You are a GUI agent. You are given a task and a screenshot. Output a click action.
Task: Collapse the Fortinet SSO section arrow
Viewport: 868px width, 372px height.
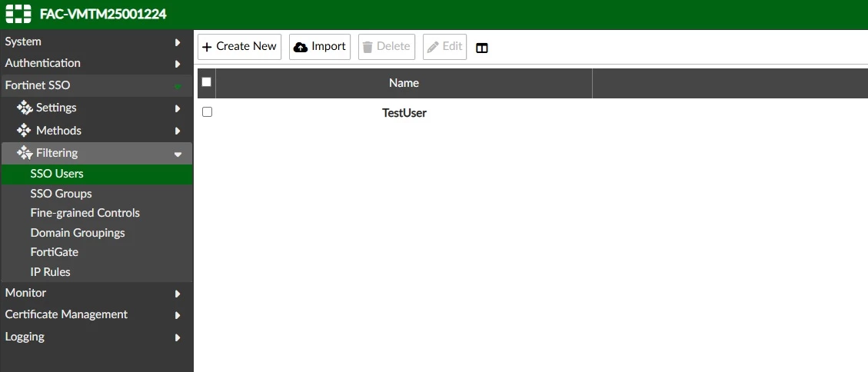178,86
